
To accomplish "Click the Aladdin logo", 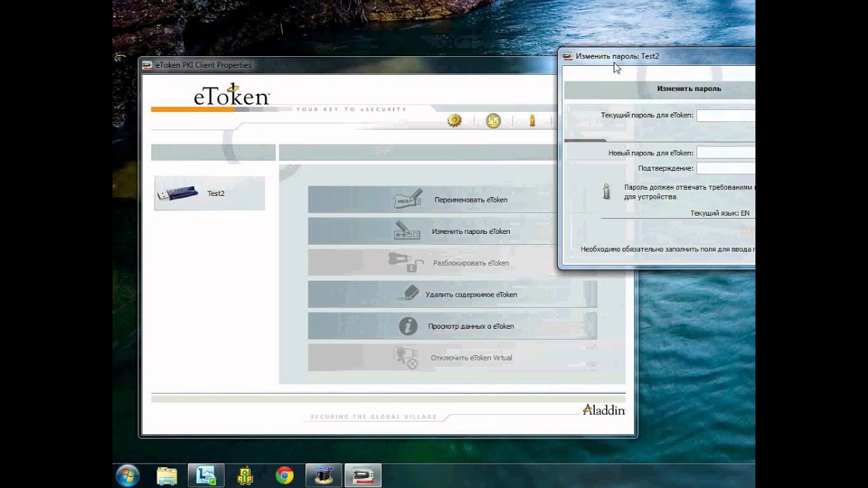I will click(604, 409).
